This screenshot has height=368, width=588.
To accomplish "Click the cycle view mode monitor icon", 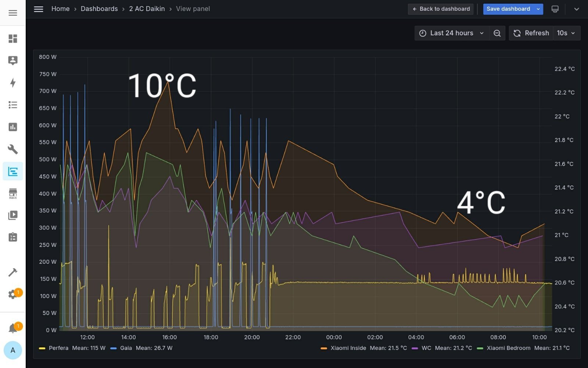I will point(555,9).
